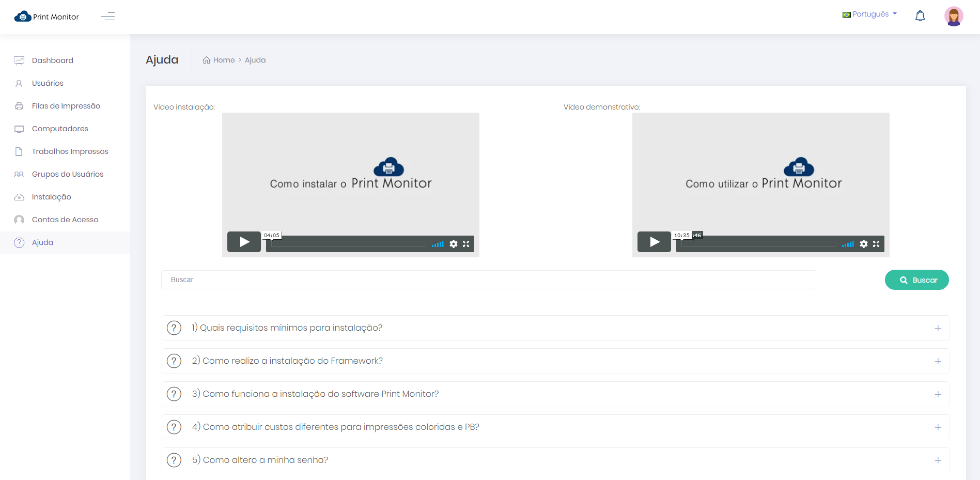Expand question 5 about alterar senha
Viewport: 980px width, 480px height.
556,460
